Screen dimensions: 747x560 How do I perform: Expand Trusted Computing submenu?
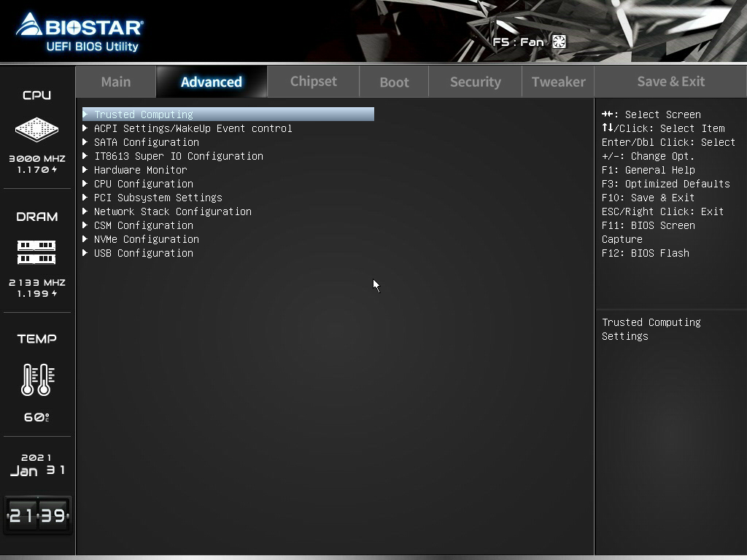click(x=144, y=114)
